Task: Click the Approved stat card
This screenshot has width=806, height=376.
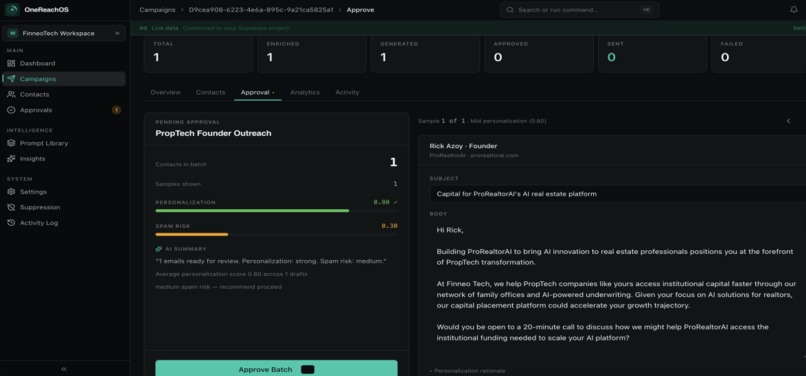Action: (x=539, y=54)
